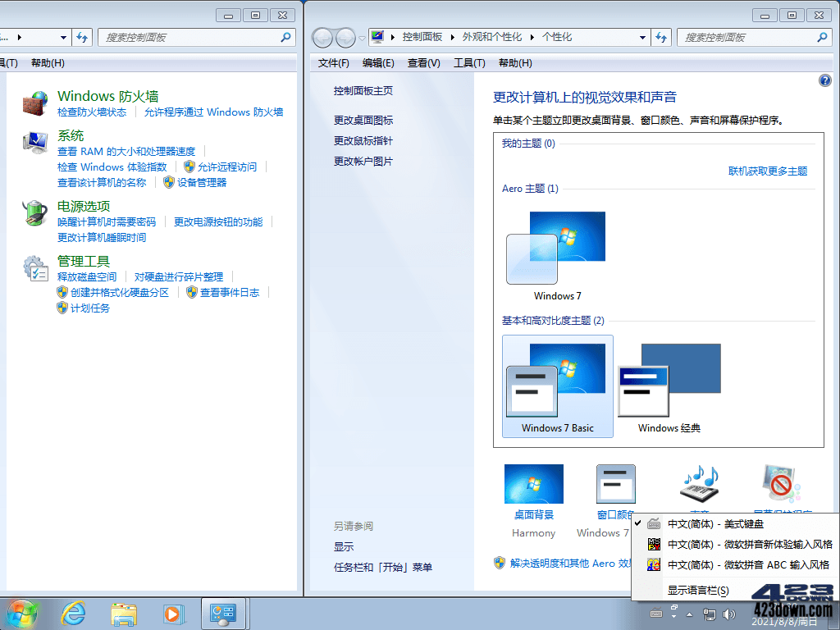The image size is (840, 630).
Task: Open 编辑(E) menu
Action: 378,62
